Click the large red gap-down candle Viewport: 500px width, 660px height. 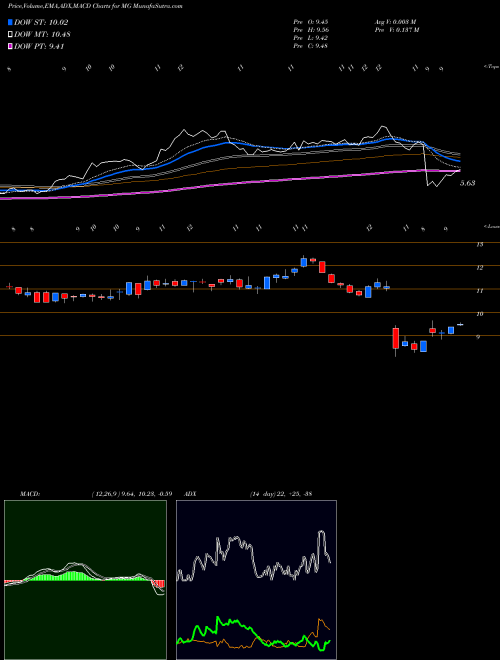396,338
